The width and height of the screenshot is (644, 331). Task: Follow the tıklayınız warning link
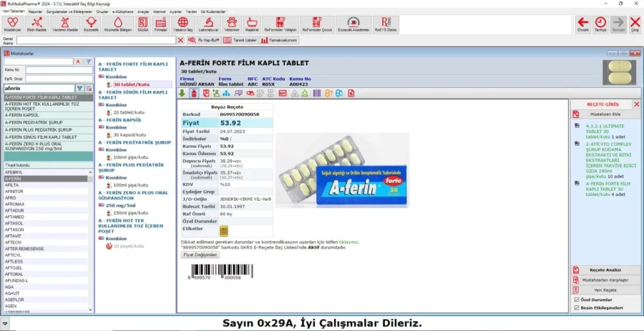pyautogui.click(x=348, y=242)
